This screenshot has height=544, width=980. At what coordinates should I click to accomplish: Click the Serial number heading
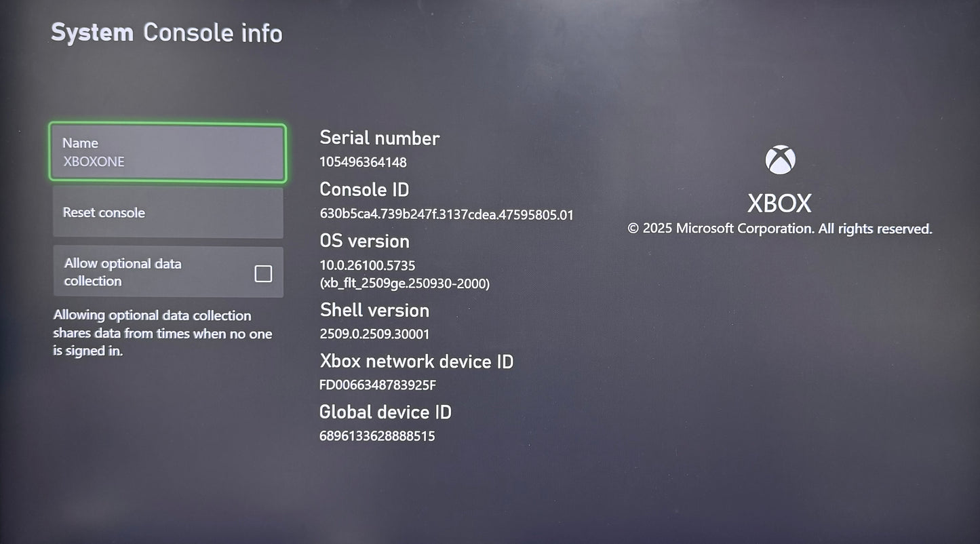point(380,138)
